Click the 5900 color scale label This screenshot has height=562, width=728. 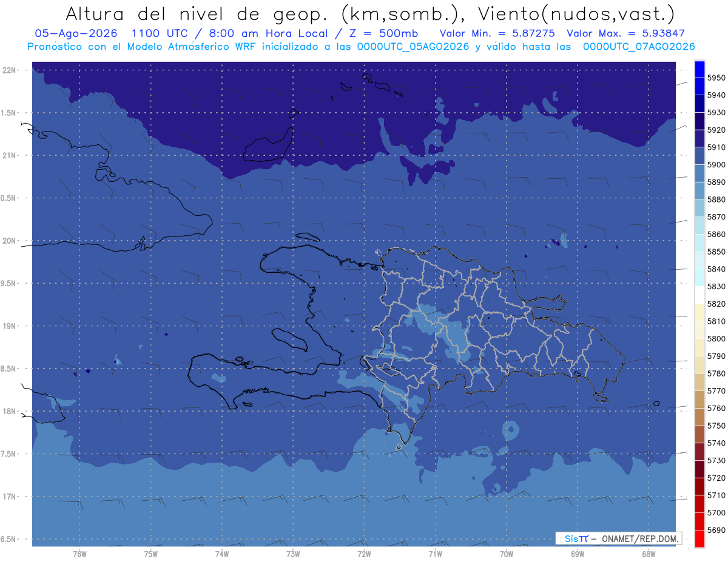(x=716, y=164)
